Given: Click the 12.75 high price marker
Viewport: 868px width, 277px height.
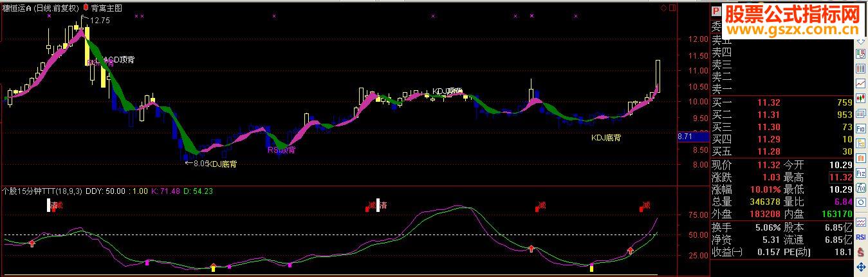Looking at the screenshot, I should pos(100,21).
